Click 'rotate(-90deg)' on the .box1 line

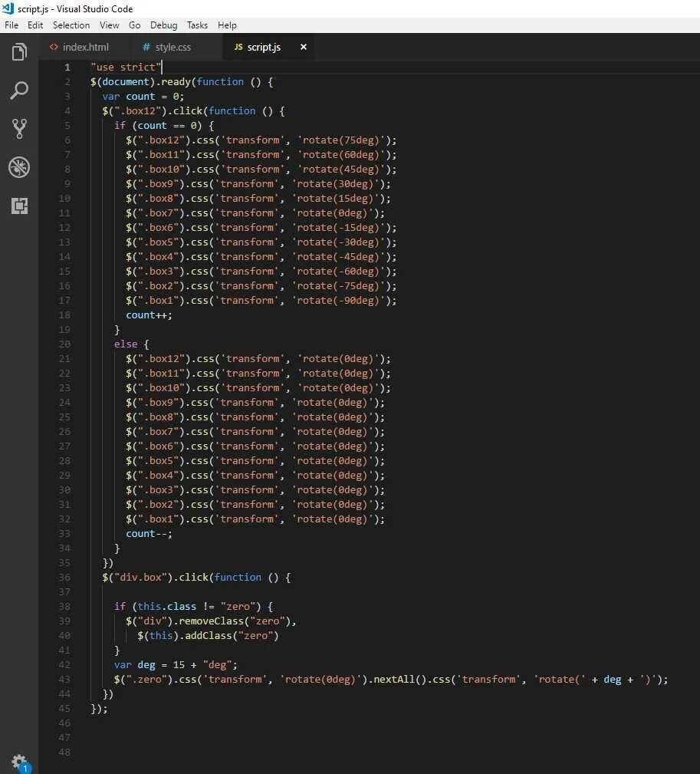pos(338,300)
